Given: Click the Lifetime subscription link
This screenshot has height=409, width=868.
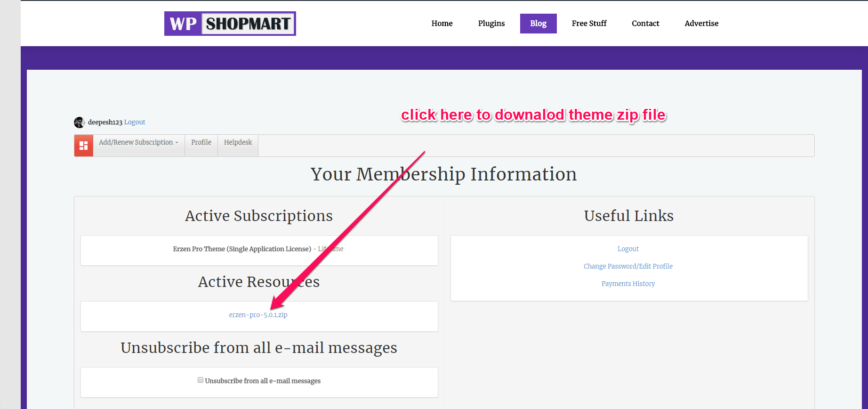Looking at the screenshot, I should pos(330,249).
